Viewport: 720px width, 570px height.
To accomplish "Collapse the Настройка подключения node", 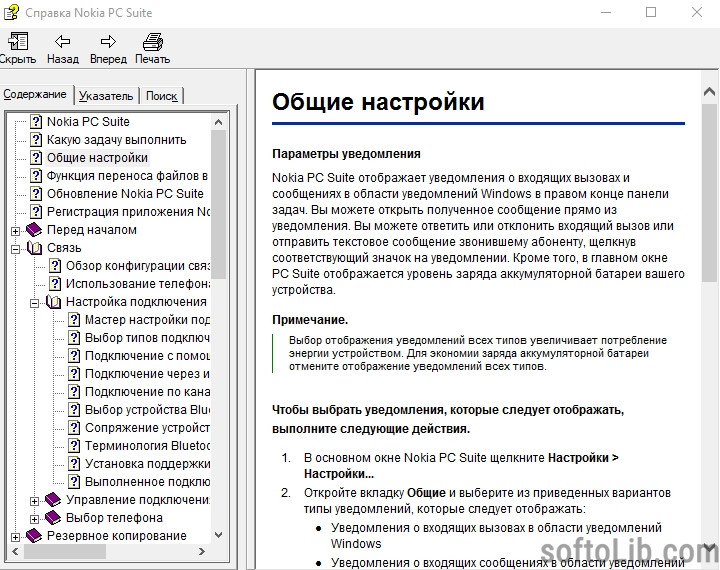I will (x=34, y=303).
